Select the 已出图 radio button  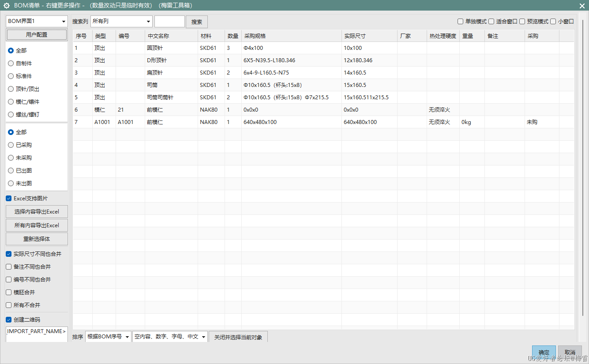pos(20,171)
